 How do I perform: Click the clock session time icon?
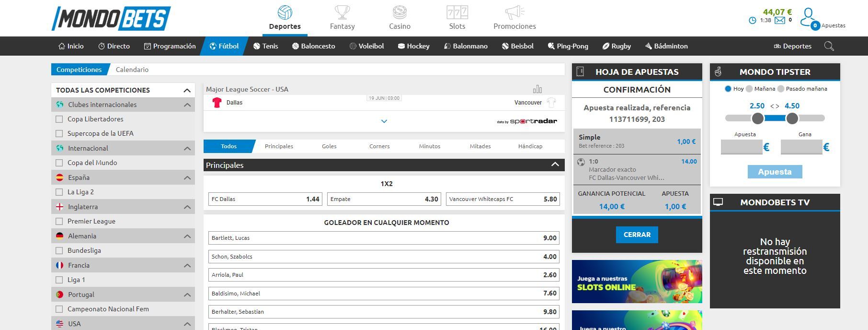pyautogui.click(x=753, y=21)
